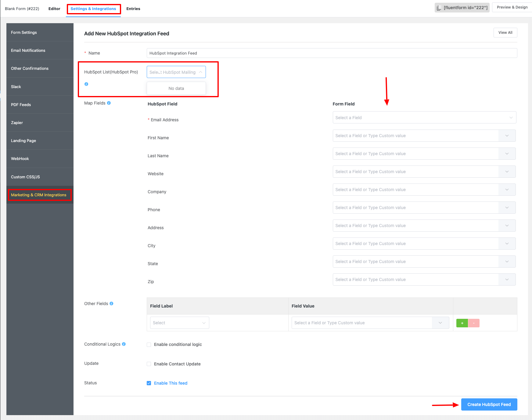Open the Field Label Select dropdown
Viewport: 532px width, 420px height.
pos(180,323)
